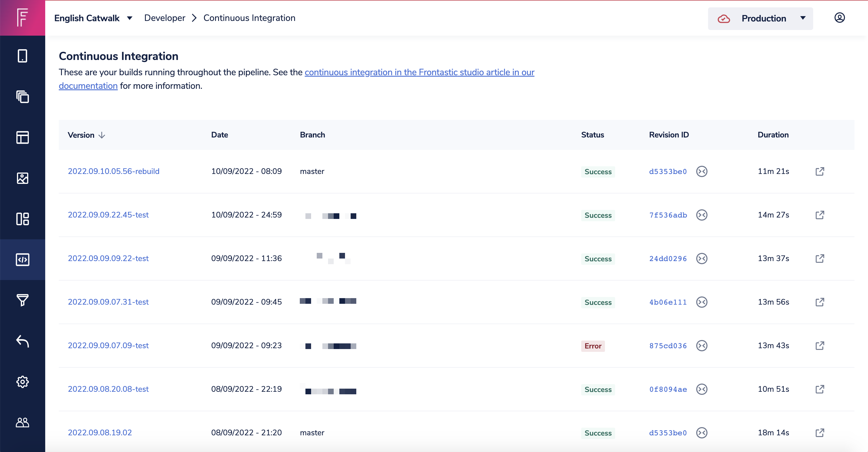
Task: Open the Production environment dropdown
Action: click(x=760, y=18)
